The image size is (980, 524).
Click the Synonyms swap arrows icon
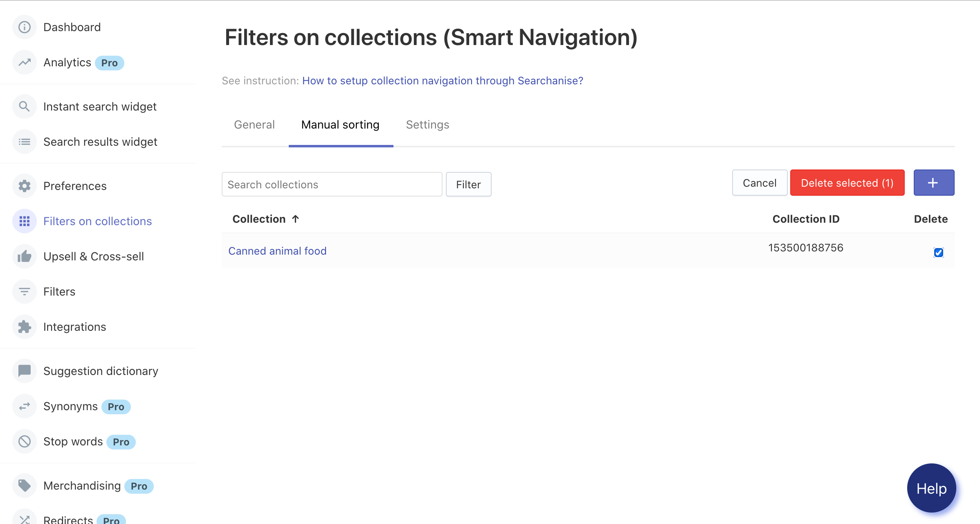click(25, 406)
